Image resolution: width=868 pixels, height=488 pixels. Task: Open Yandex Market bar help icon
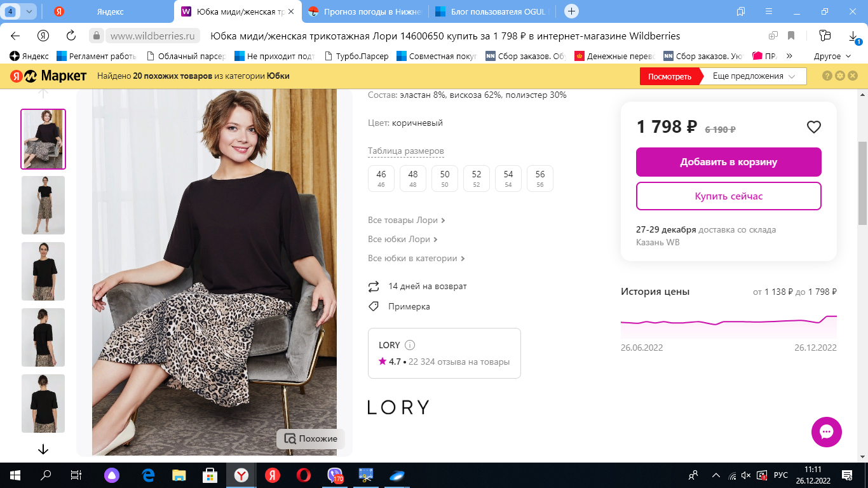point(827,76)
